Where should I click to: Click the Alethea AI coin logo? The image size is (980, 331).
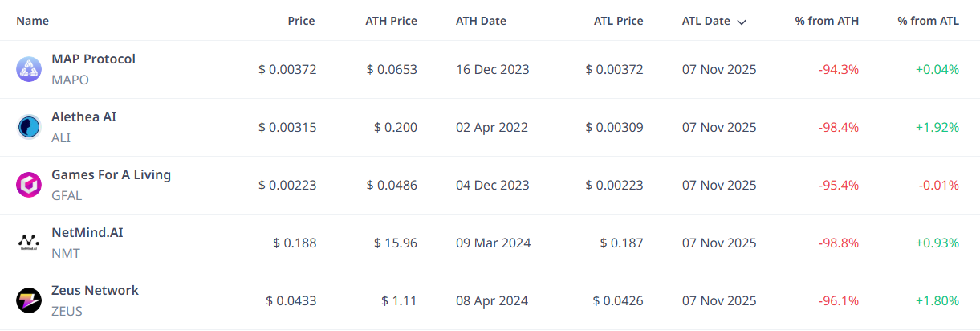pyautogui.click(x=29, y=128)
